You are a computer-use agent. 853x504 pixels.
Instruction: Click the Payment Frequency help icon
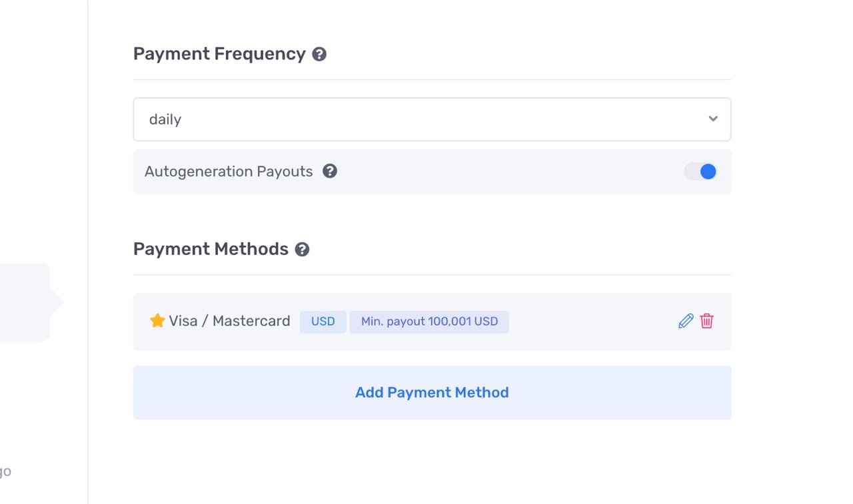point(319,55)
